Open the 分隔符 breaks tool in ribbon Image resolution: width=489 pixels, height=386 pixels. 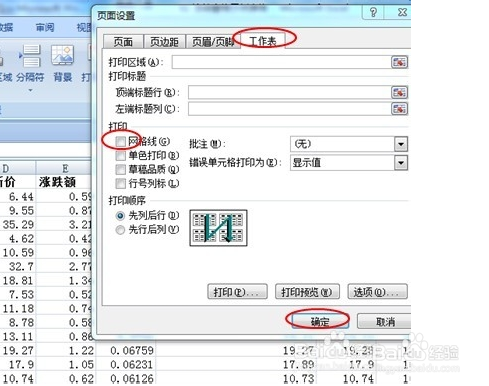coord(30,63)
